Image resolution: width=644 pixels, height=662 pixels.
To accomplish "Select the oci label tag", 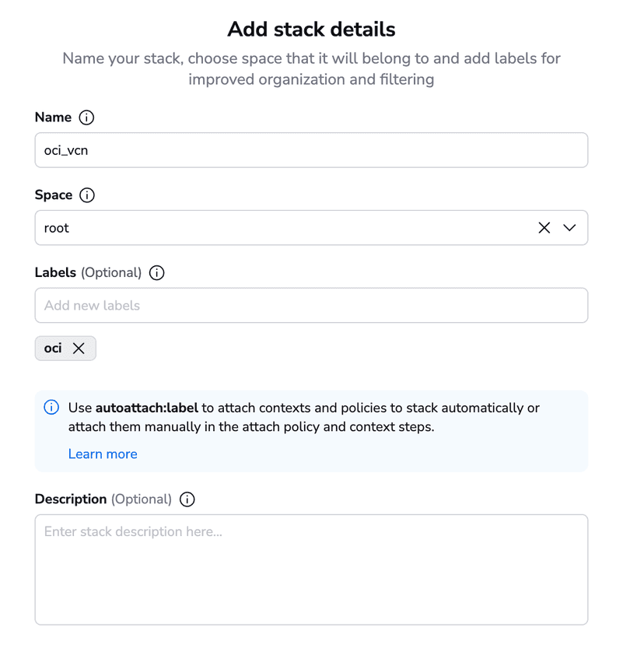I will point(52,348).
